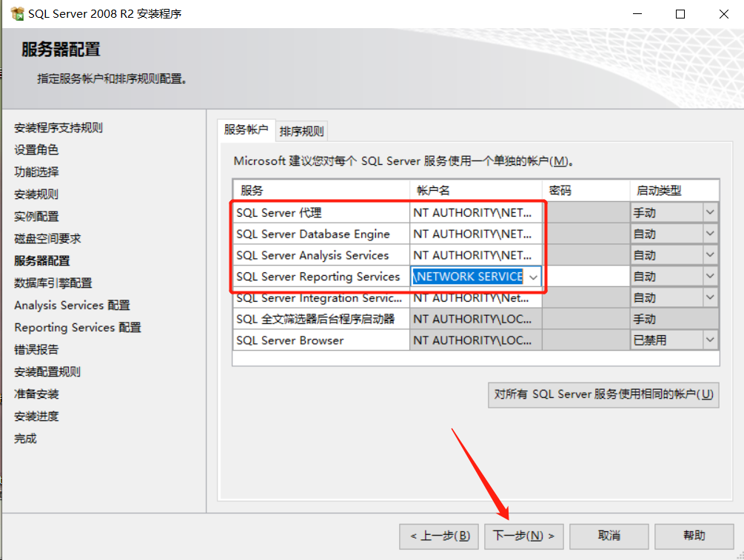Click 对所有 SQL Server 服务使用相同的帐户 button

(x=603, y=394)
